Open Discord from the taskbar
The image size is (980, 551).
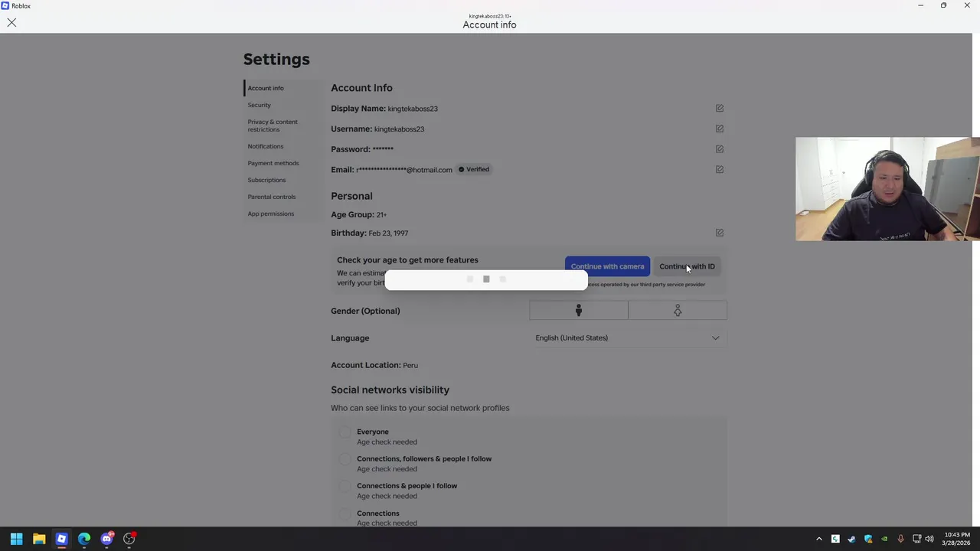pyautogui.click(x=106, y=539)
